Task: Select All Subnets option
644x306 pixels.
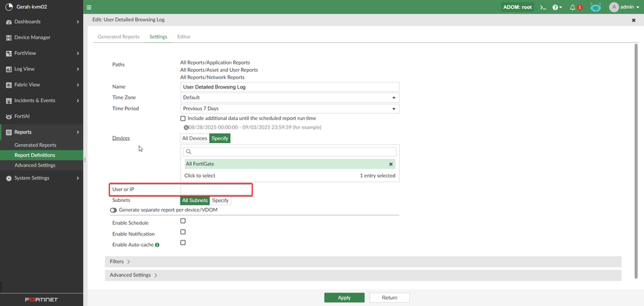Action: (195, 201)
